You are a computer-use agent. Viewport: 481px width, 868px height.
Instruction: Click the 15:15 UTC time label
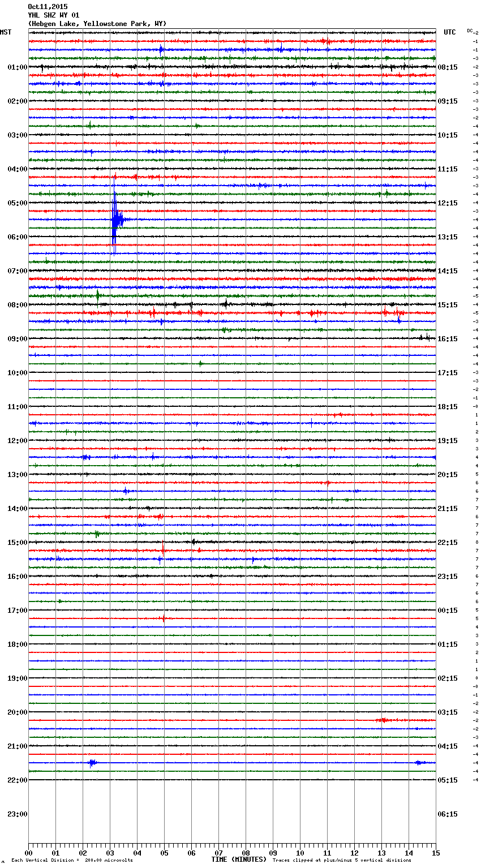(x=448, y=305)
